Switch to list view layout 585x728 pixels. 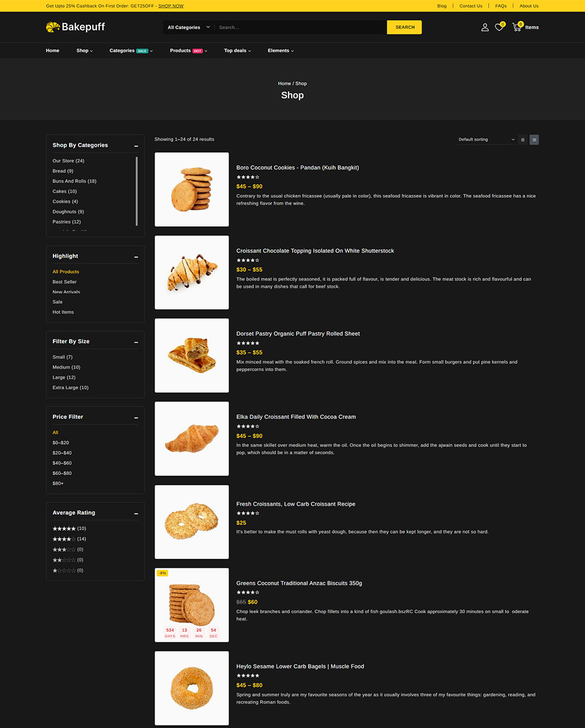tap(534, 140)
